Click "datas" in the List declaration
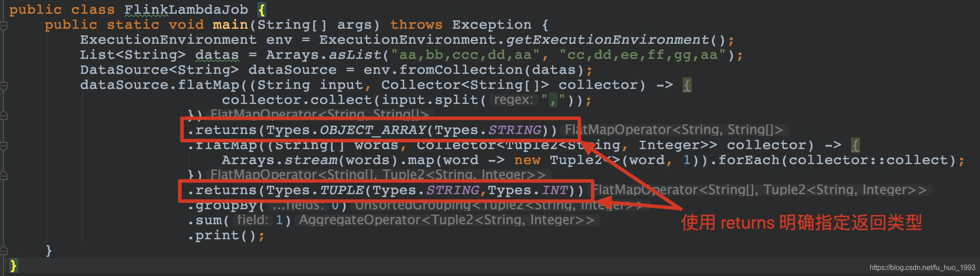 click(217, 55)
